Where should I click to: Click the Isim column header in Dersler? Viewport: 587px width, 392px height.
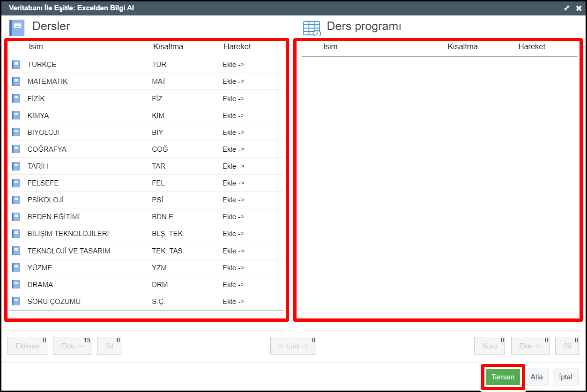36,46
